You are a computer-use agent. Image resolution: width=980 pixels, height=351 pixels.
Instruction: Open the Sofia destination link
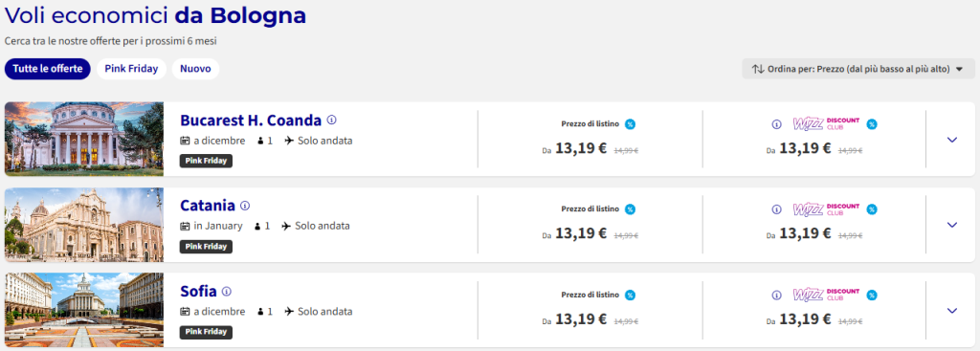tap(198, 291)
